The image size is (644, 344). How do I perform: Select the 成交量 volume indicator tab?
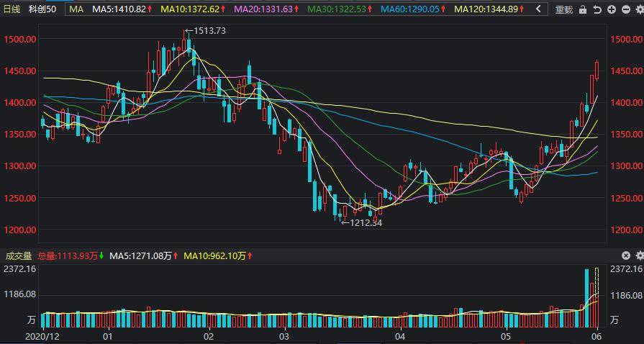tap(19, 256)
